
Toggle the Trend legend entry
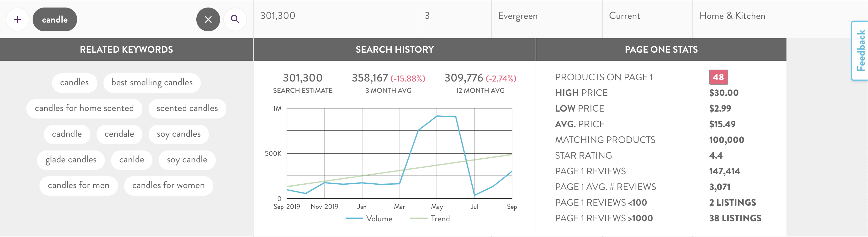(x=430, y=219)
